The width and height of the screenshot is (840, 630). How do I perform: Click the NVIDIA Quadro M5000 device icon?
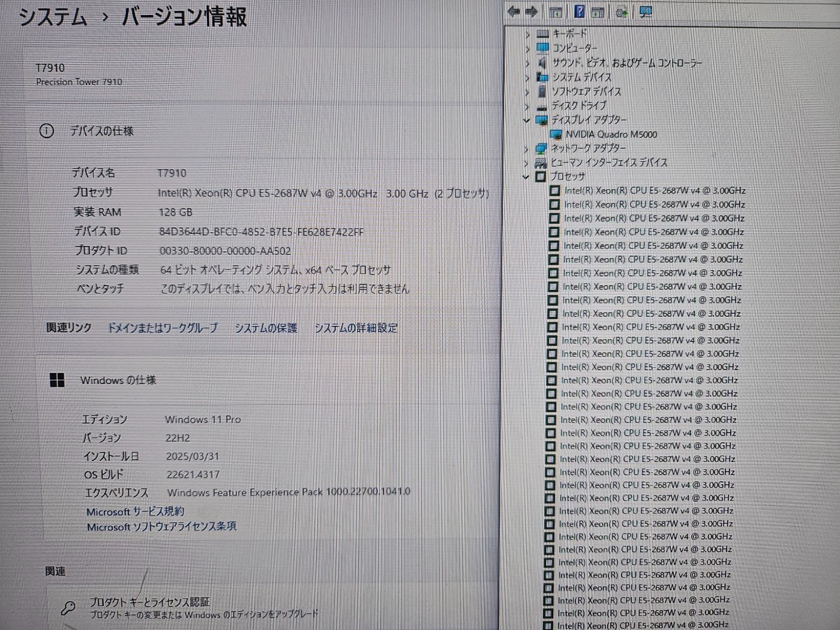click(556, 134)
